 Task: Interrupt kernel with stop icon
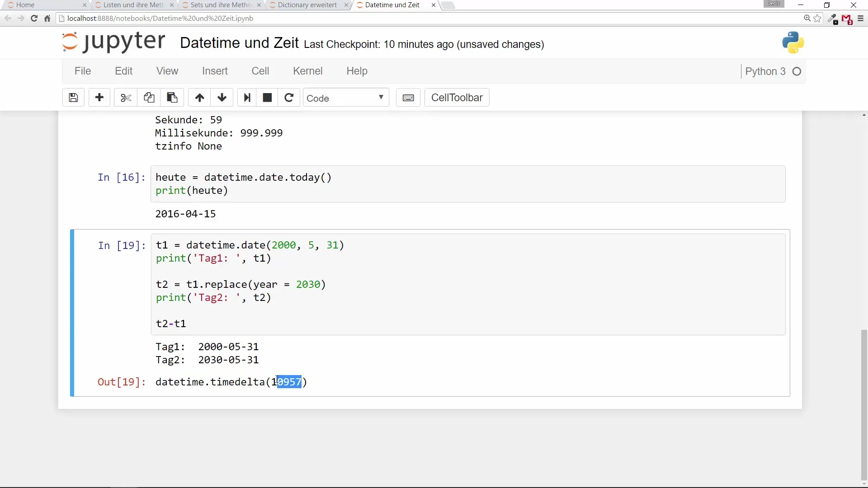click(x=267, y=98)
